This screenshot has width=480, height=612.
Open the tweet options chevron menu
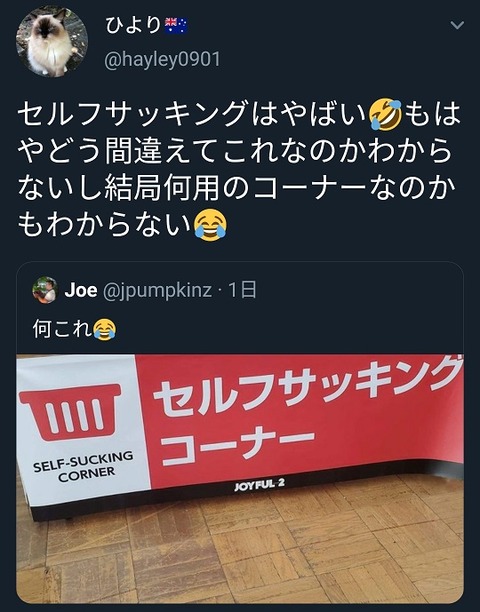click(x=457, y=25)
